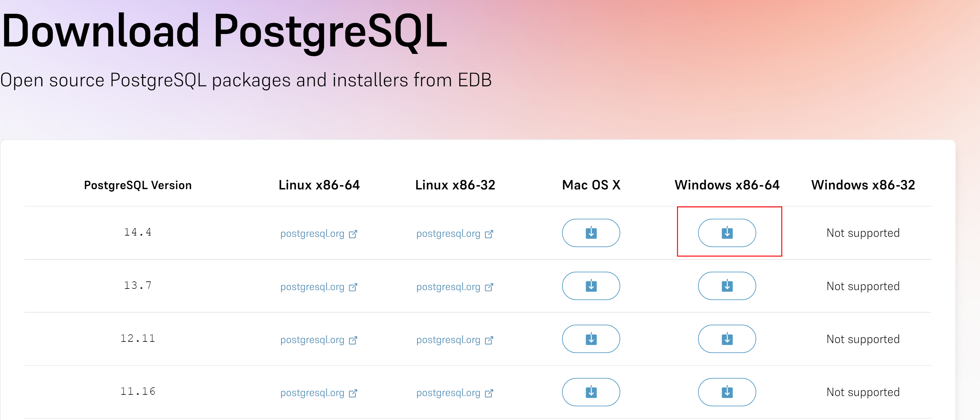
Task: Open postgresql.org Linux x86-32 link for 14.4
Action: click(455, 233)
